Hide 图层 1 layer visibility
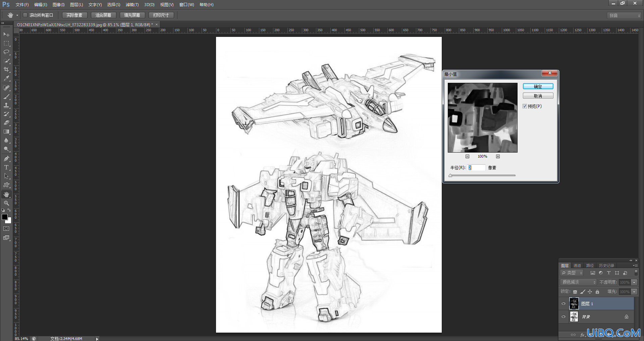The height and width of the screenshot is (341, 644). [563, 304]
